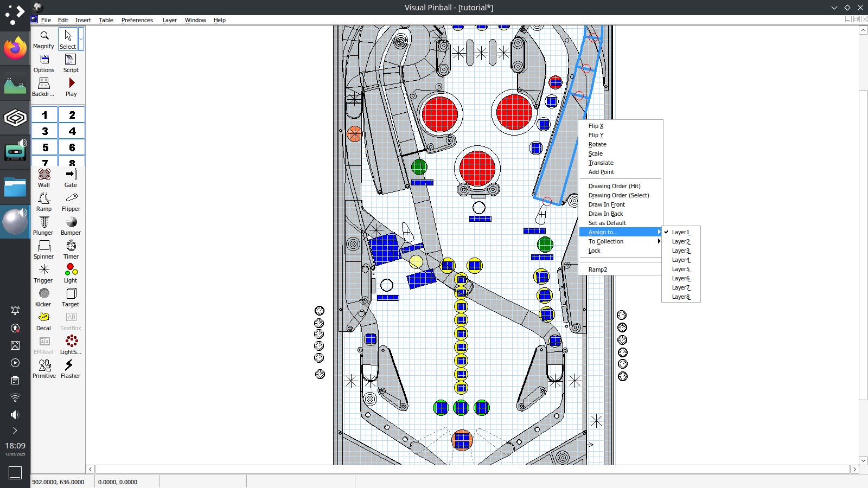Toggle layer 4 visibility button

[x=72, y=131]
